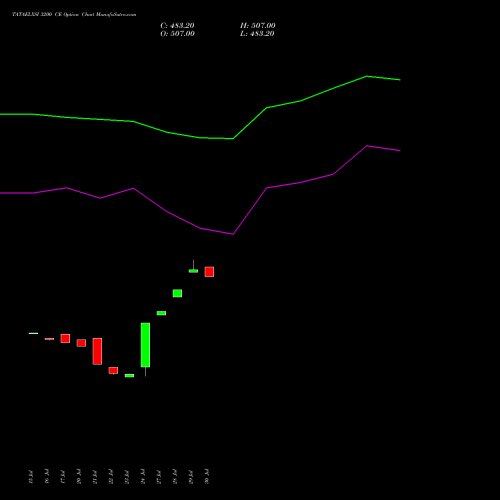The width and height of the screenshot is (500, 500).
Task: Click the green candle with upper wick, 29 Jul
Action: (x=193, y=271)
